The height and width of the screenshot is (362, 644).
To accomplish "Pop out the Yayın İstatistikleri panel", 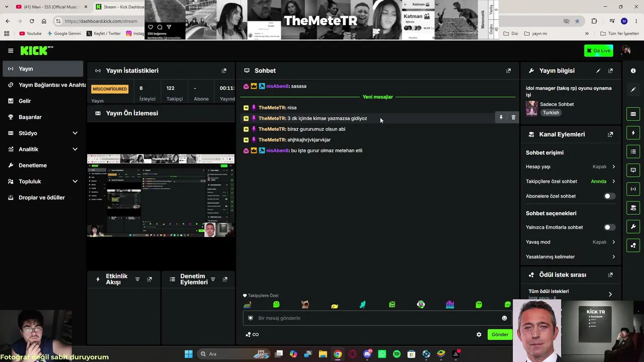I will pos(224,70).
